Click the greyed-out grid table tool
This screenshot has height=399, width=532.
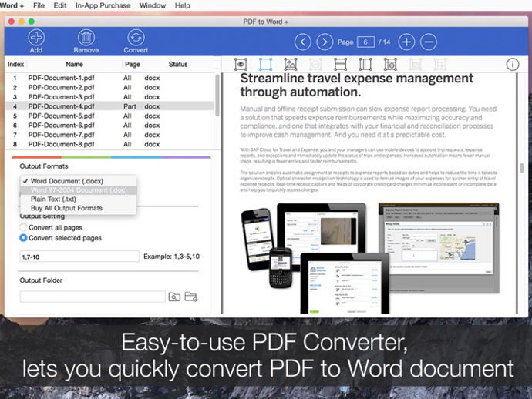tap(440, 64)
